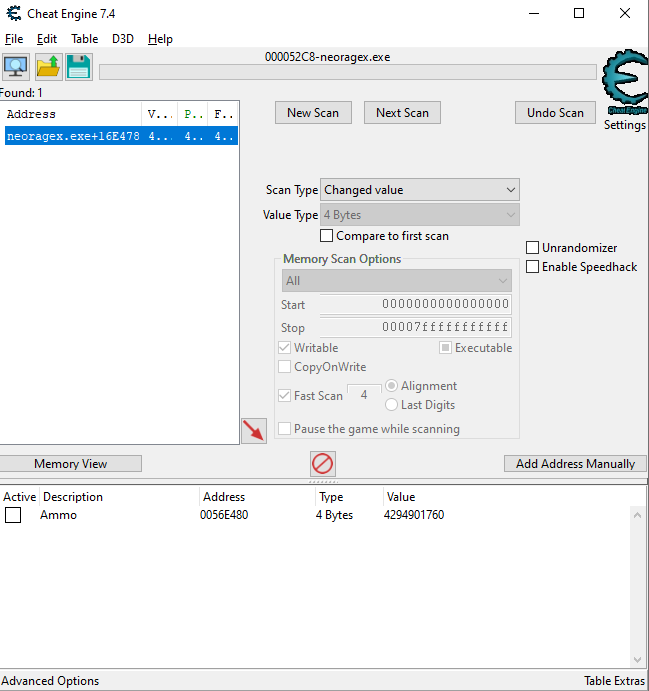Viewport: 649px width, 691px height.
Task: Click the Next Scan button
Action: pyautogui.click(x=402, y=113)
